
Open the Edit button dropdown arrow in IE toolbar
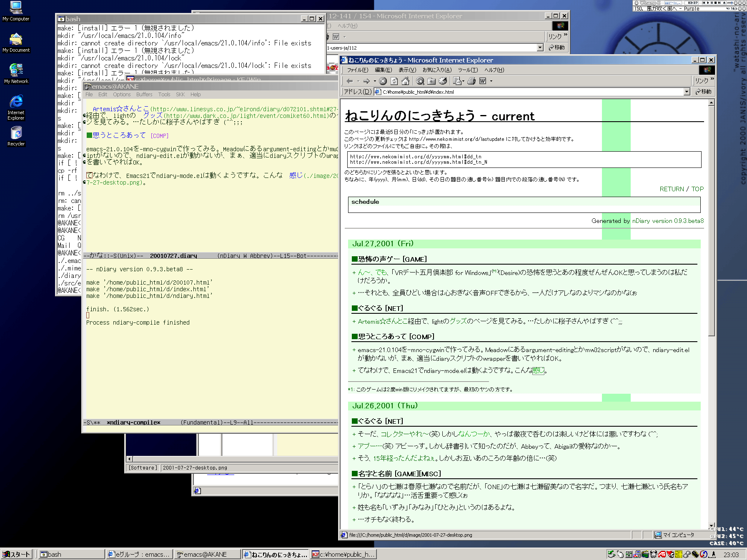point(491,81)
